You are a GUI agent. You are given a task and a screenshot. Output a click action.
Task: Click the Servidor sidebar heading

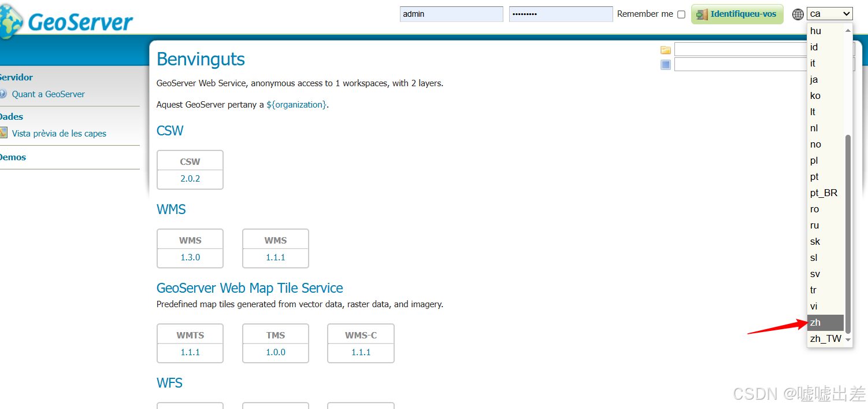click(16, 78)
